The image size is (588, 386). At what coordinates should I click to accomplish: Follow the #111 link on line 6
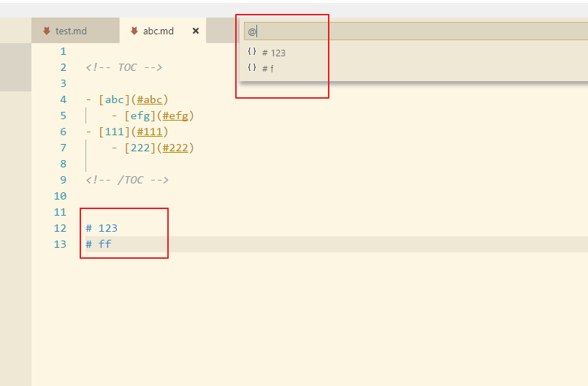coord(149,132)
